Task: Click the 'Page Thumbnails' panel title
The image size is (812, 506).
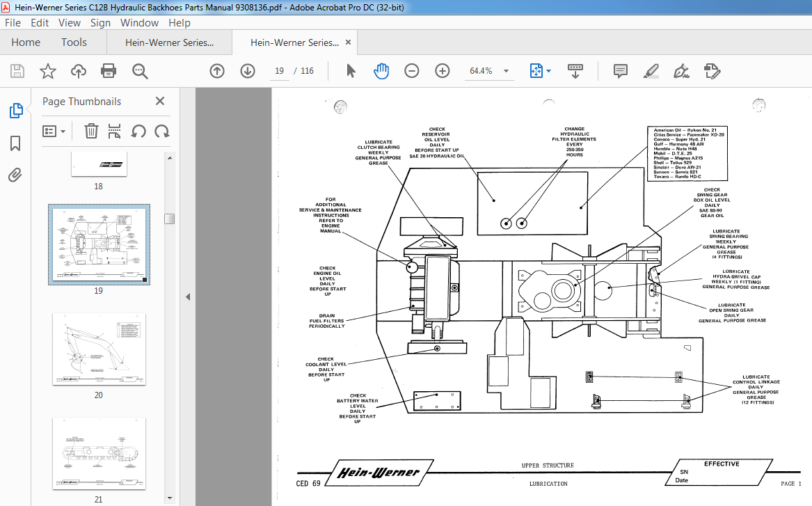Action: point(82,102)
